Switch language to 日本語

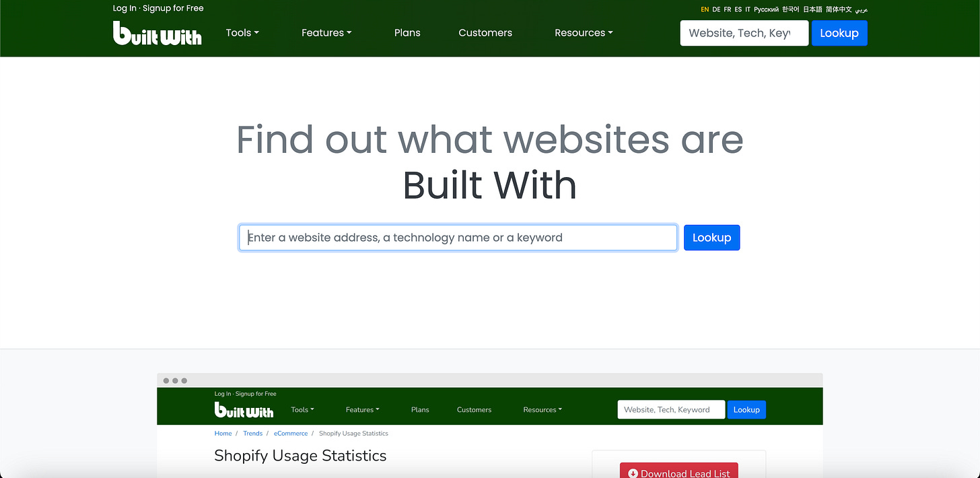[x=812, y=9]
